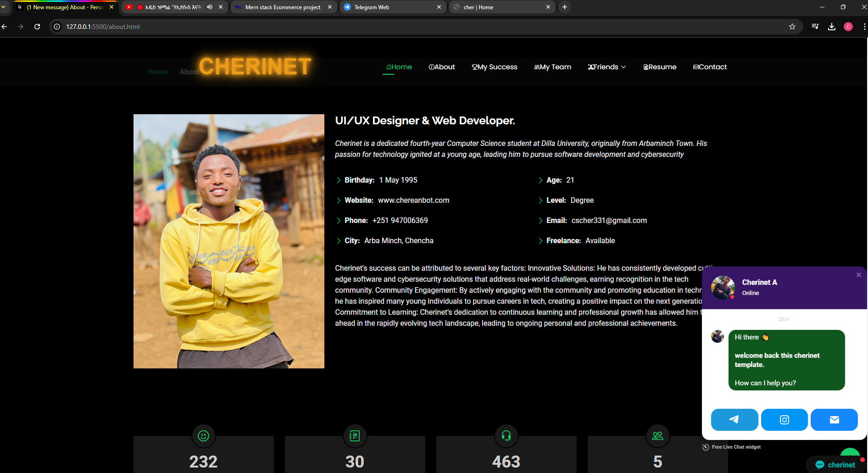The height and width of the screenshot is (473, 868).
Task: Open Instagram from the chat widget
Action: [x=784, y=419]
